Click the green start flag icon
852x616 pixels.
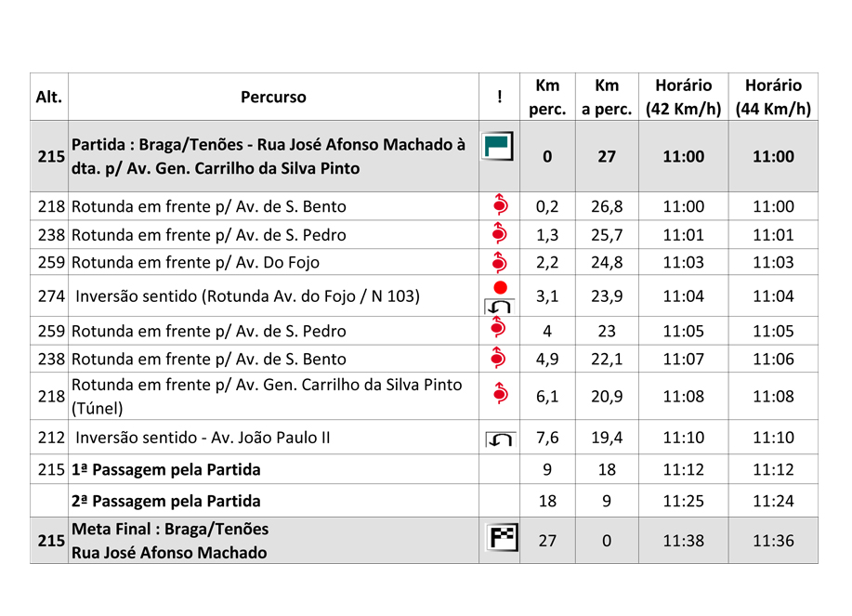[498, 147]
